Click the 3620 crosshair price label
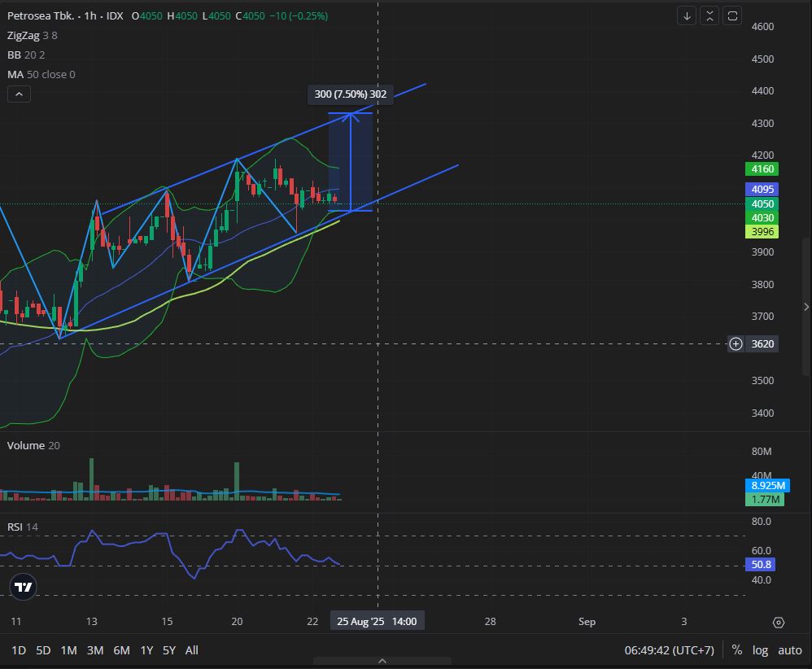 point(762,344)
